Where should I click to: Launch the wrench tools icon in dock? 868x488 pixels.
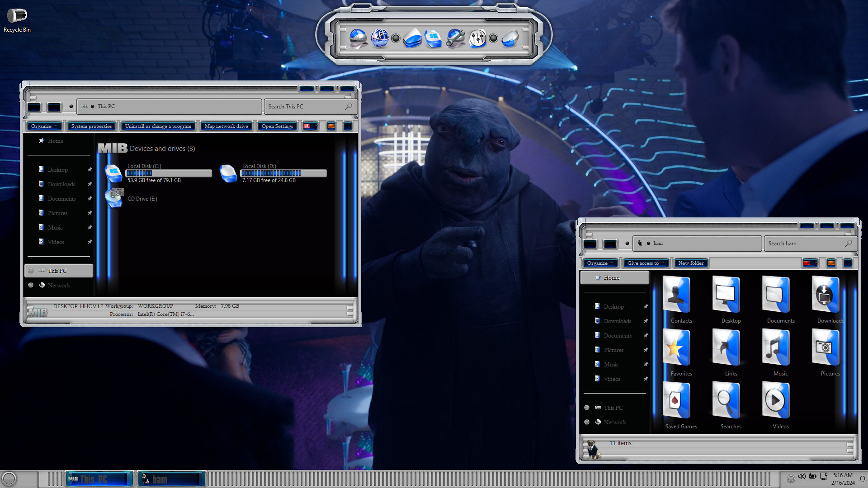click(455, 38)
